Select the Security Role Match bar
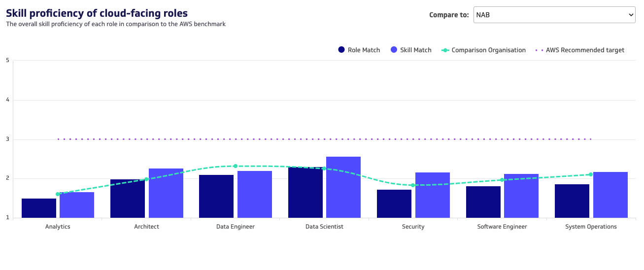The width and height of the screenshot is (644, 270). [x=394, y=204]
